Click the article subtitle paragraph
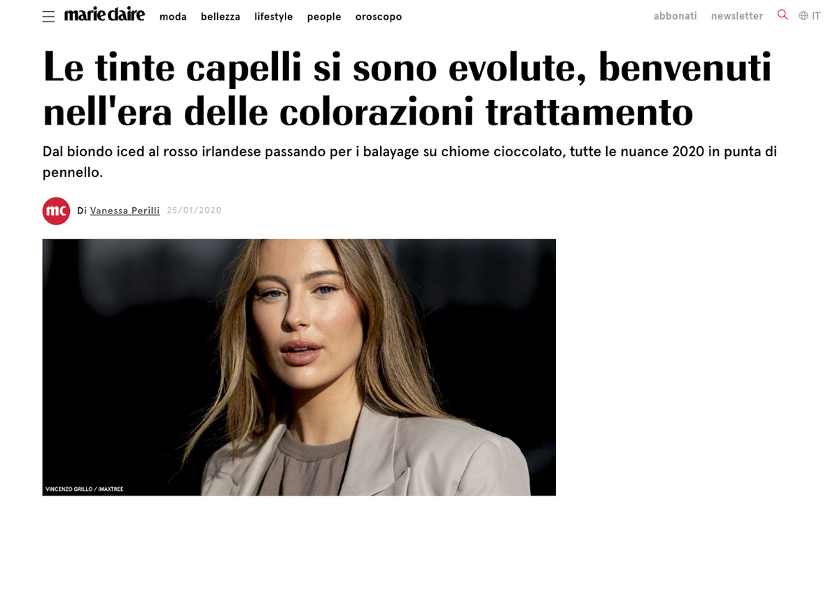 pyautogui.click(x=409, y=162)
